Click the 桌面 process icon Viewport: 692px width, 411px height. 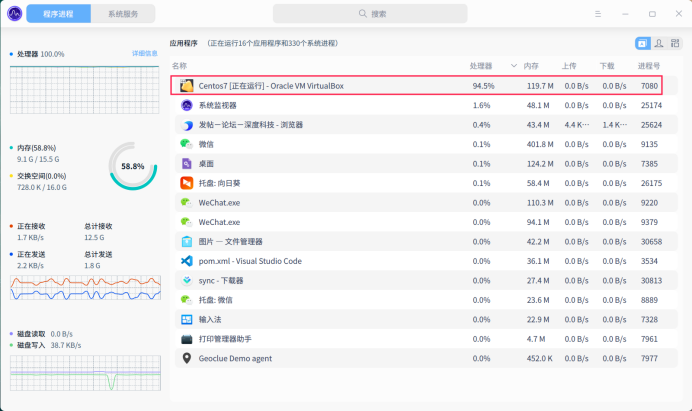coord(187,164)
